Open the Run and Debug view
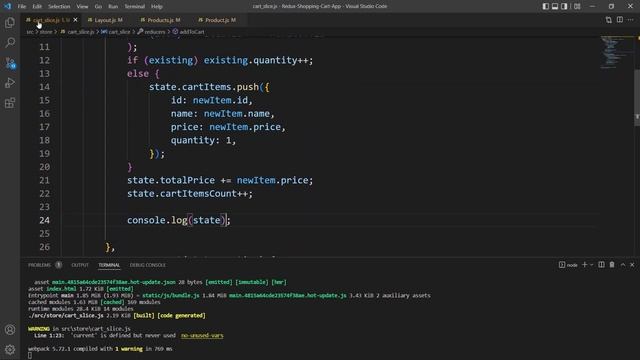 pyautogui.click(x=10, y=82)
